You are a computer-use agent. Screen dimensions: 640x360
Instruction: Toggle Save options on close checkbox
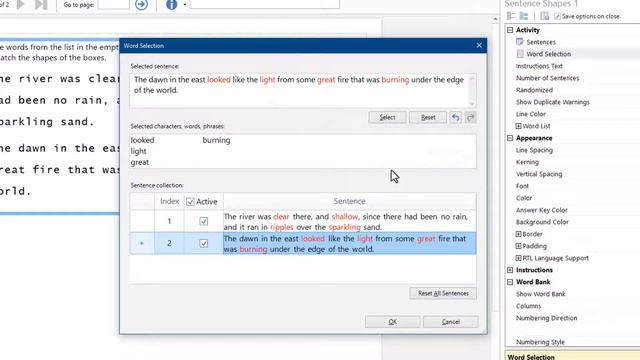(558, 16)
